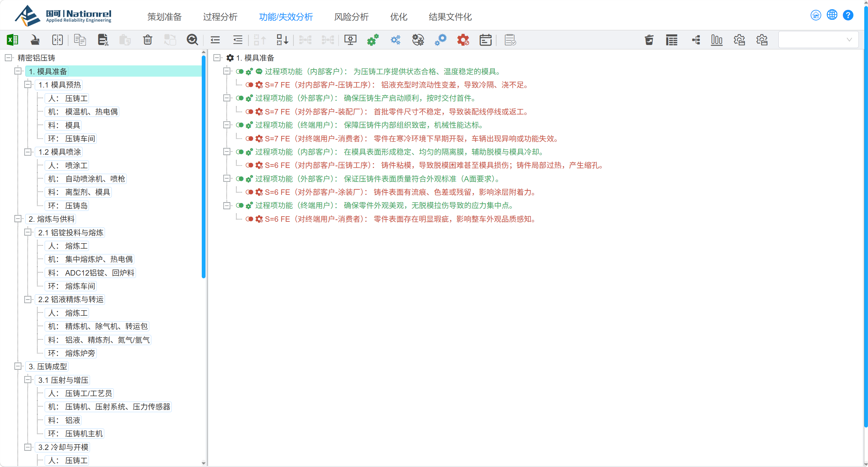Toggle red switch on 铸件粘模 failure effect row
Screen dimensions: 868x467
click(249, 165)
